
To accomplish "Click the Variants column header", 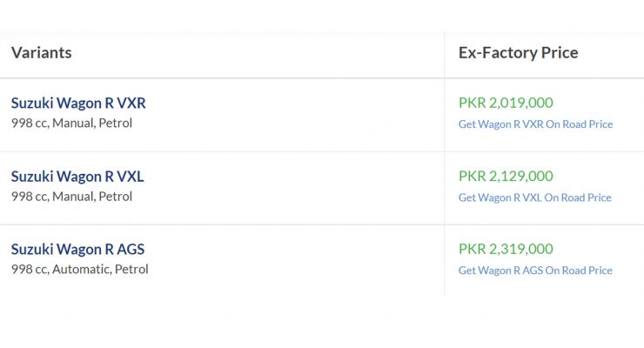I will [42, 52].
